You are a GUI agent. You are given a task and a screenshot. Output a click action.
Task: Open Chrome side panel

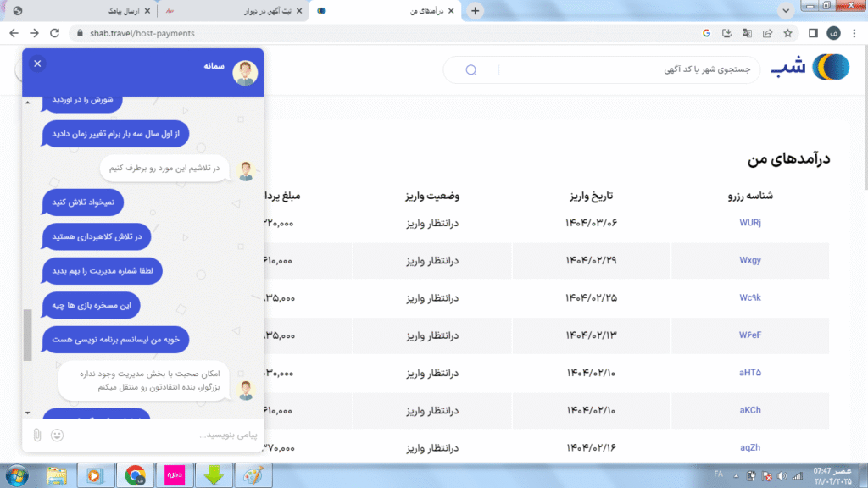(x=812, y=33)
